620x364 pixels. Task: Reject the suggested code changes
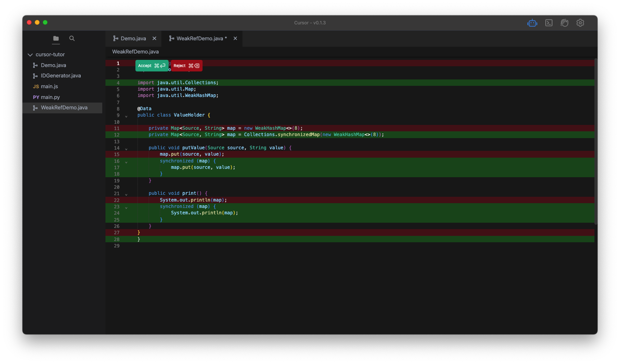tap(187, 66)
